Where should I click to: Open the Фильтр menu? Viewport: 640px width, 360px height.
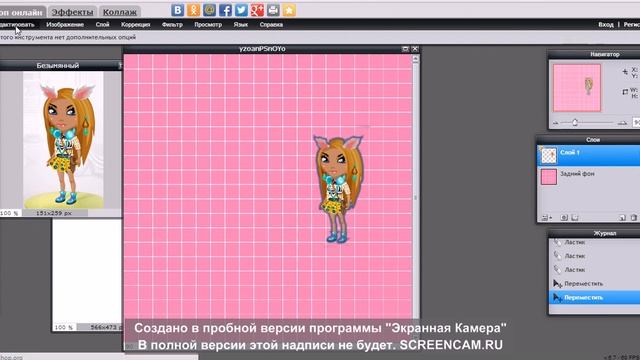coord(172,24)
